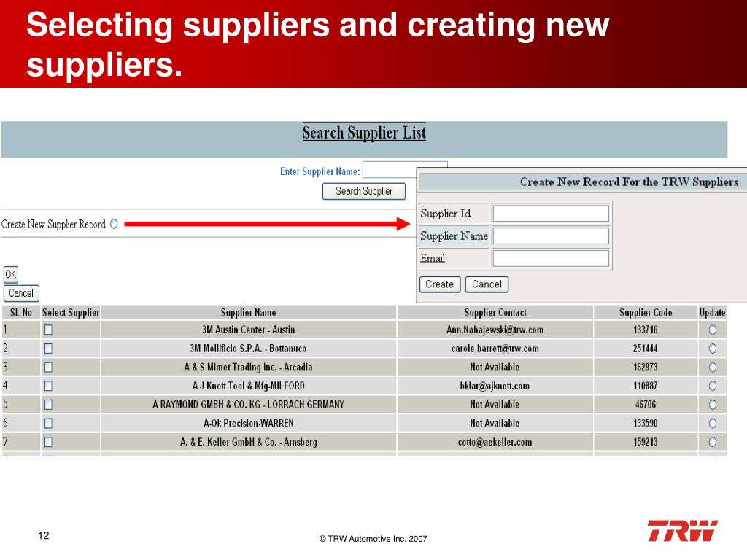Click contact Ann.Nahajewski@trw.com
This screenshot has height=560, width=747.
pyautogui.click(x=495, y=330)
